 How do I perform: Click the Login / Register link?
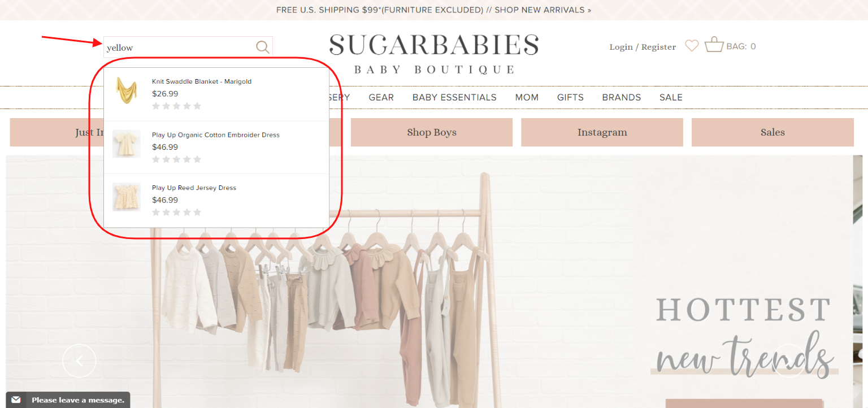click(642, 47)
